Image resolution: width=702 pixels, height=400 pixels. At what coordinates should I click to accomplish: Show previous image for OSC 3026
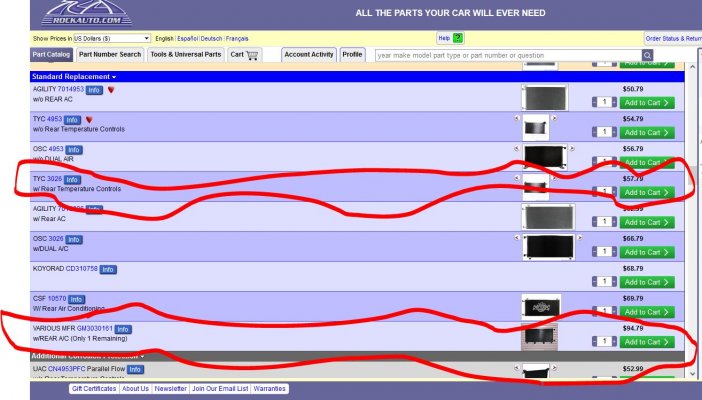tap(517, 238)
